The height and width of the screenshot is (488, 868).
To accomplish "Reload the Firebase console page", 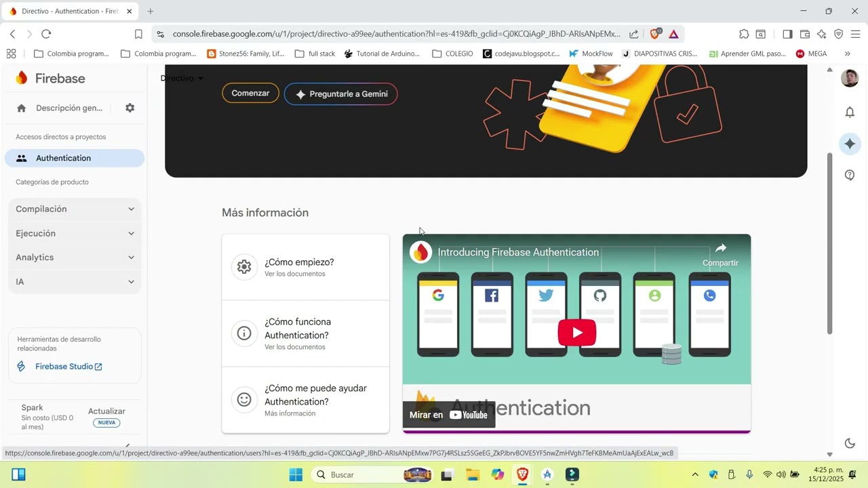I will click(x=46, y=34).
